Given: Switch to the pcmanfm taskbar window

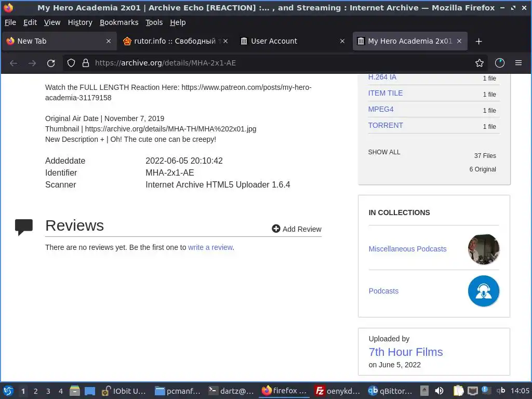Looking at the screenshot, I should [x=178, y=391].
